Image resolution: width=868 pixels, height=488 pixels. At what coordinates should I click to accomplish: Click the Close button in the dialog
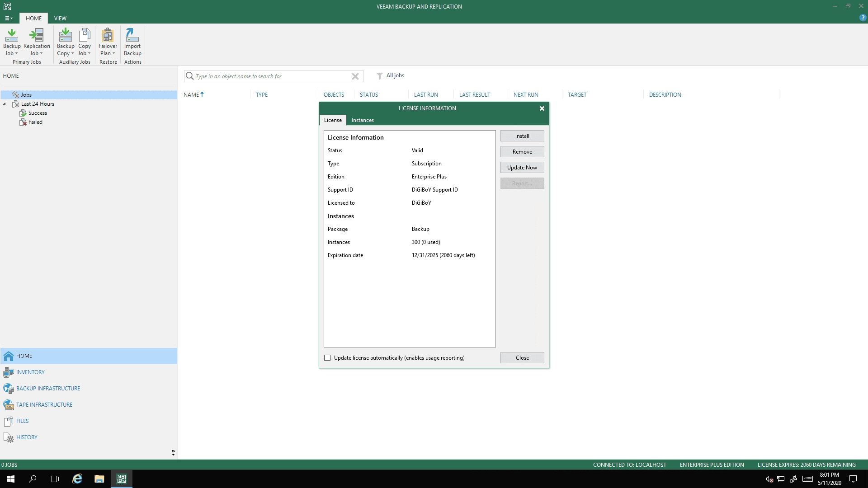click(522, 358)
